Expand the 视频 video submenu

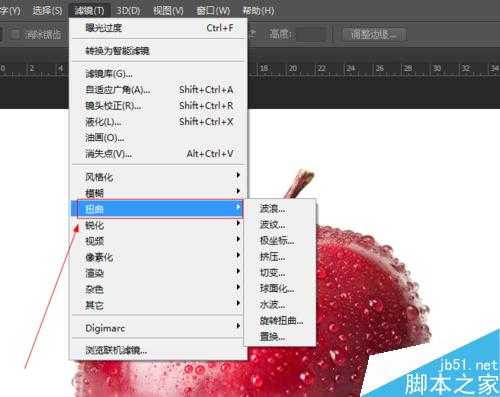[x=158, y=241]
